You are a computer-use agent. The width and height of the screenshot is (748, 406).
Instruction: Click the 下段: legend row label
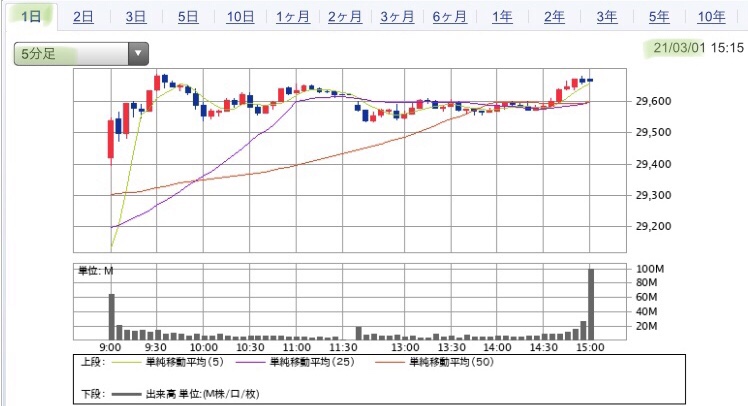(x=93, y=394)
